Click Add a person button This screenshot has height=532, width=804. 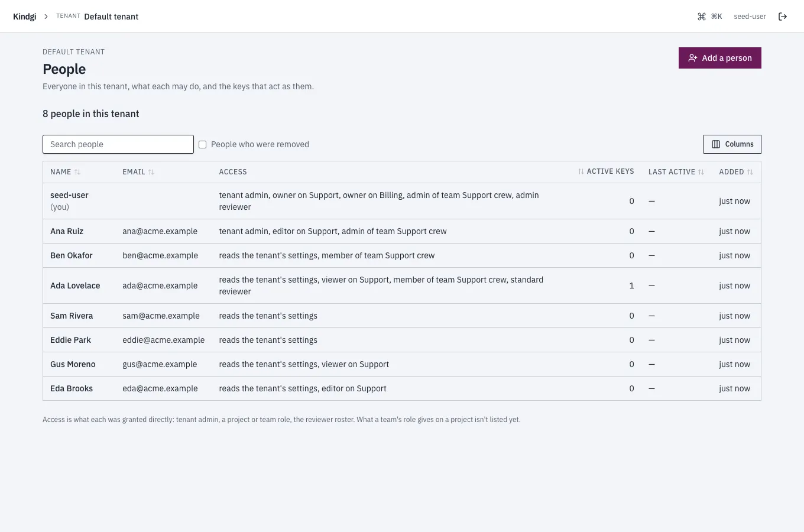[x=720, y=58]
